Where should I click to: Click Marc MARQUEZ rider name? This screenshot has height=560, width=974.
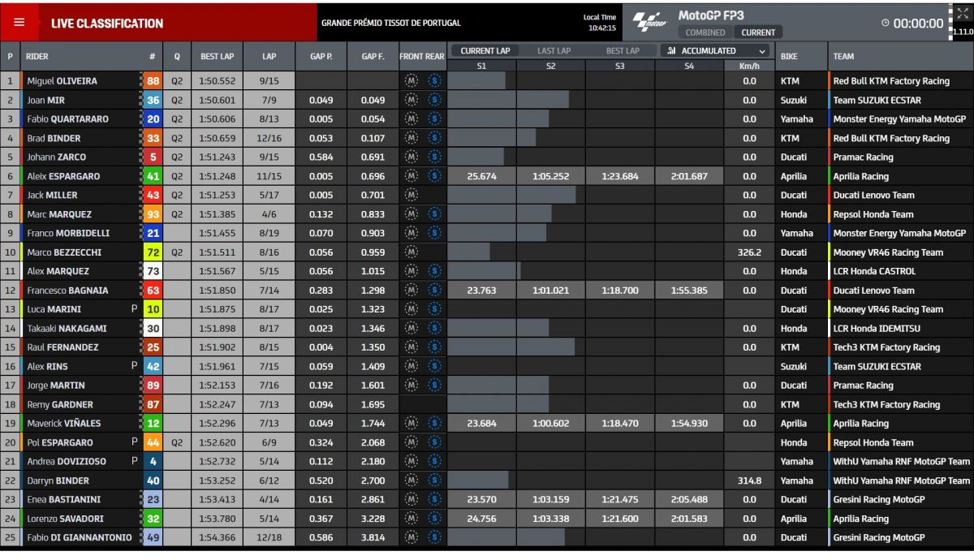click(58, 214)
